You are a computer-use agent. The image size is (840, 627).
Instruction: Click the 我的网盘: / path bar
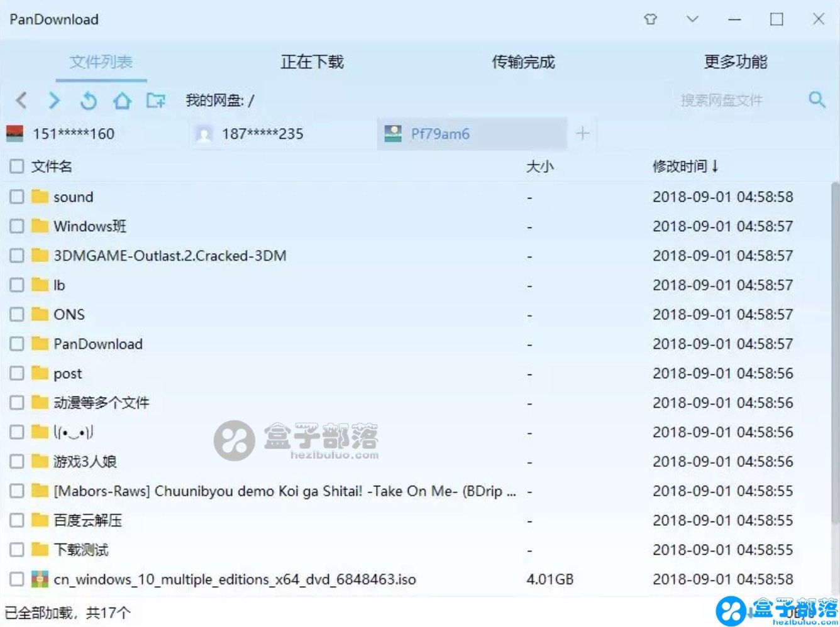[x=219, y=101]
